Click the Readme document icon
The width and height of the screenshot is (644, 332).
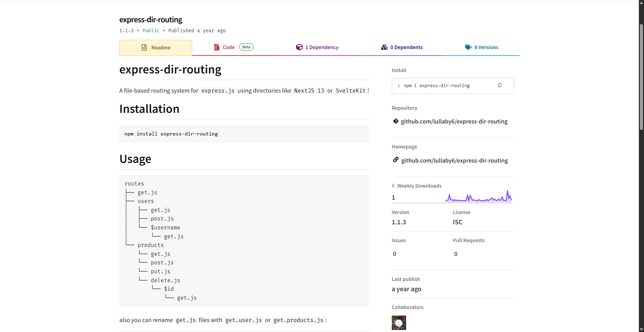point(144,48)
